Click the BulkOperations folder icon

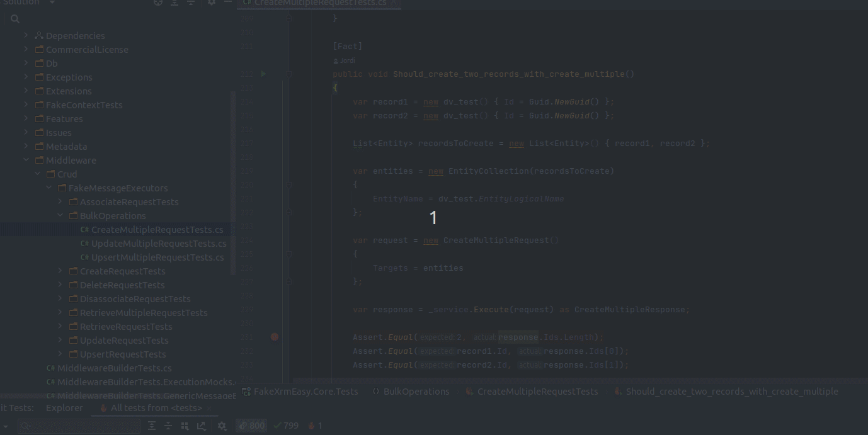point(73,216)
